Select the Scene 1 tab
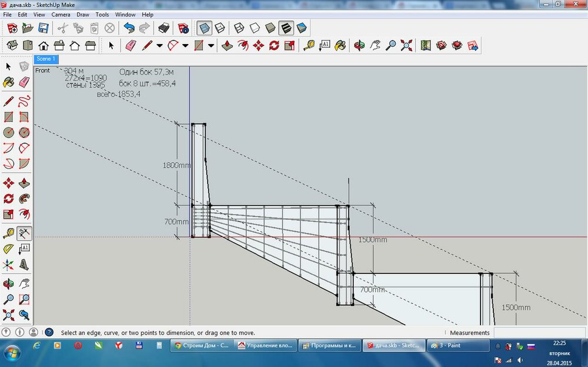This screenshot has width=588, height=367. tap(46, 59)
